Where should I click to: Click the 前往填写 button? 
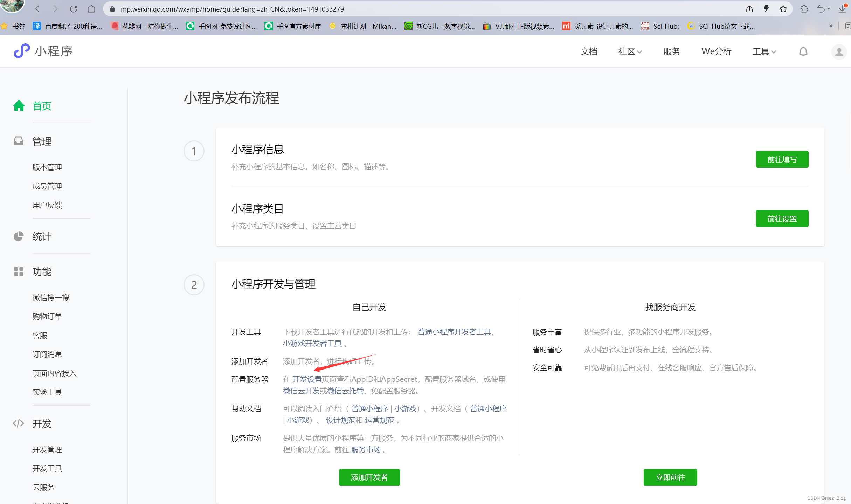[x=782, y=160]
